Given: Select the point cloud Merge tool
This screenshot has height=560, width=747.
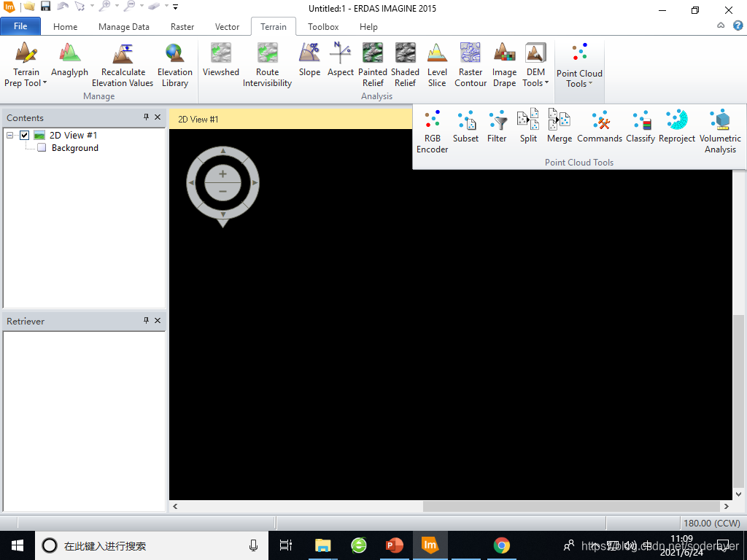Looking at the screenshot, I should click(560, 126).
